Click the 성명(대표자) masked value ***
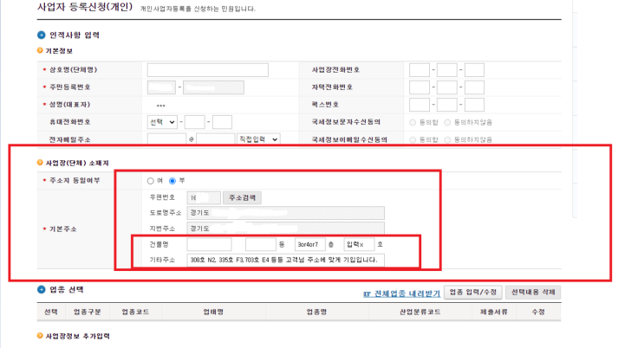The height and width of the screenshot is (348, 644). click(x=160, y=106)
